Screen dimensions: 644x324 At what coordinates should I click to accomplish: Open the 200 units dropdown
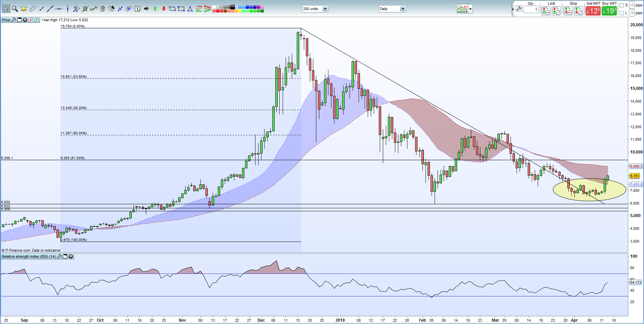click(325, 9)
